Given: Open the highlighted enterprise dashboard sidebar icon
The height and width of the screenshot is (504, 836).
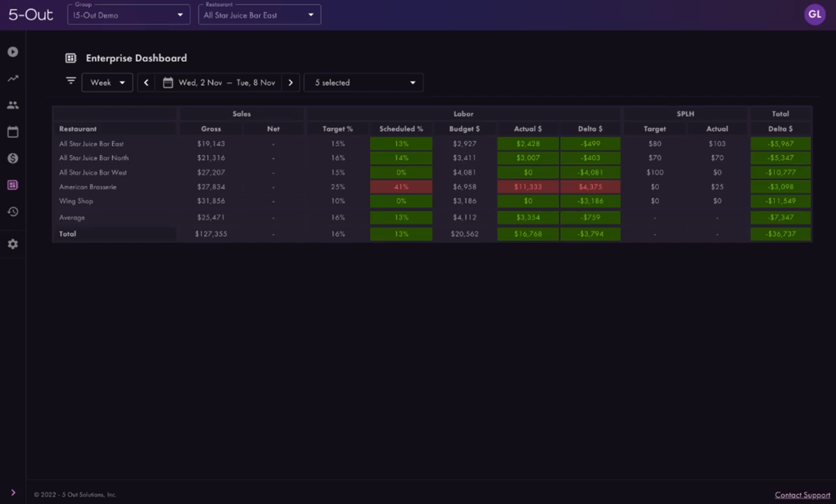Looking at the screenshot, I should [x=13, y=185].
